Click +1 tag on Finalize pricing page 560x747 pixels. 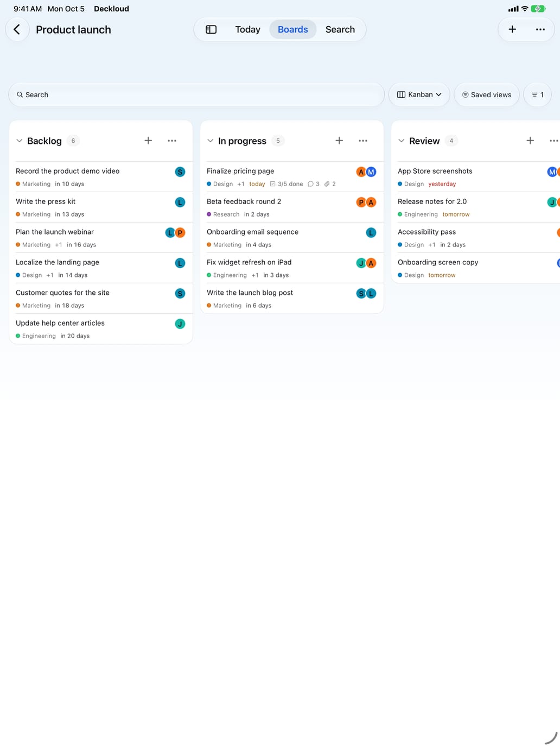click(x=241, y=184)
